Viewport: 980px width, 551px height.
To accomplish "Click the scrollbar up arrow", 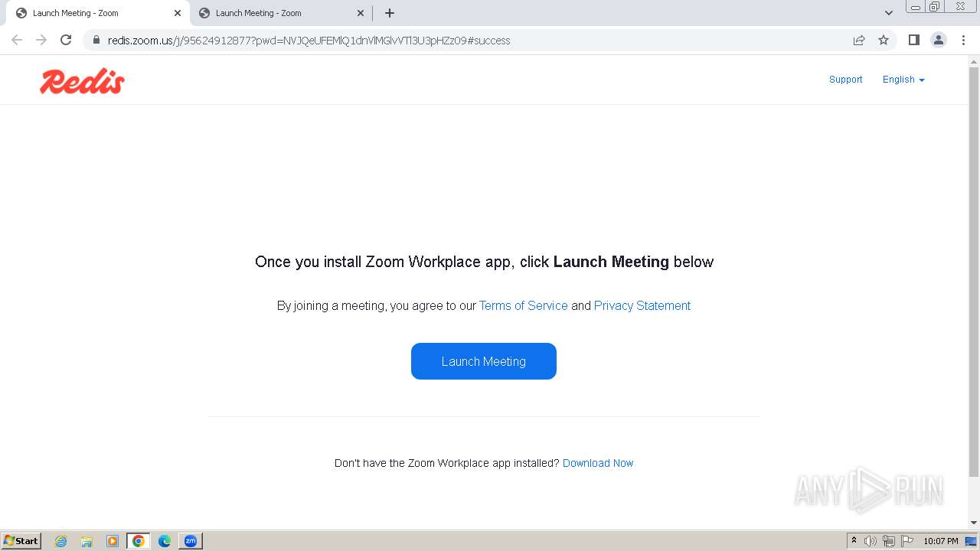I will point(974,61).
